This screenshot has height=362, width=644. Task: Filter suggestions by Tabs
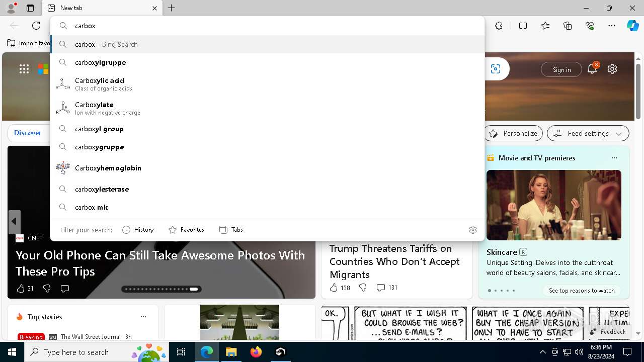[231, 230]
